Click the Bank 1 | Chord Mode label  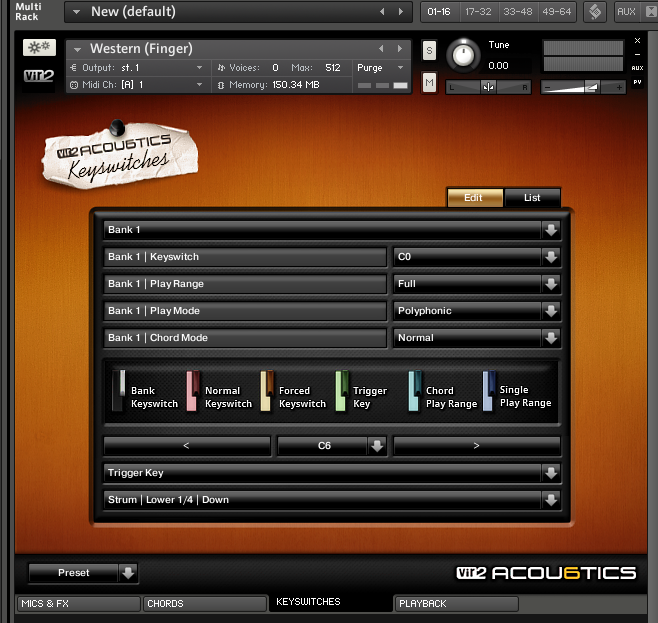tap(245, 338)
